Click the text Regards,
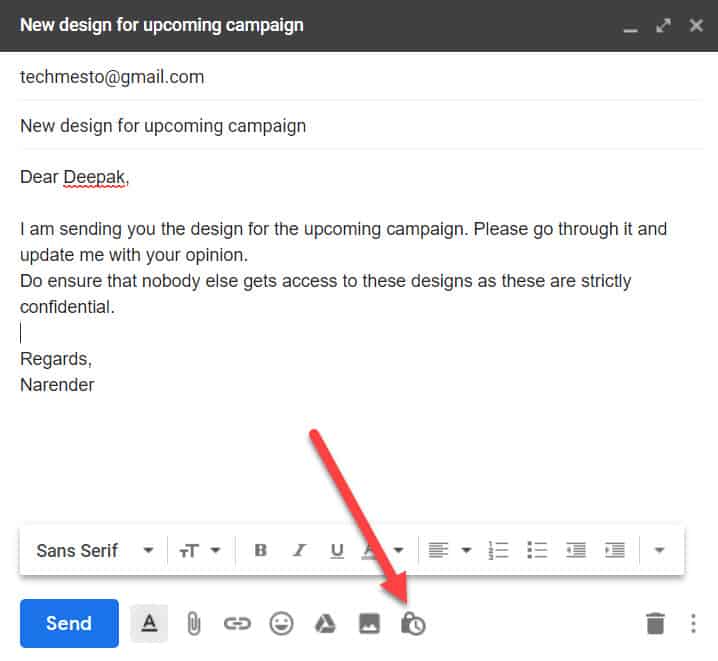 click(56, 359)
